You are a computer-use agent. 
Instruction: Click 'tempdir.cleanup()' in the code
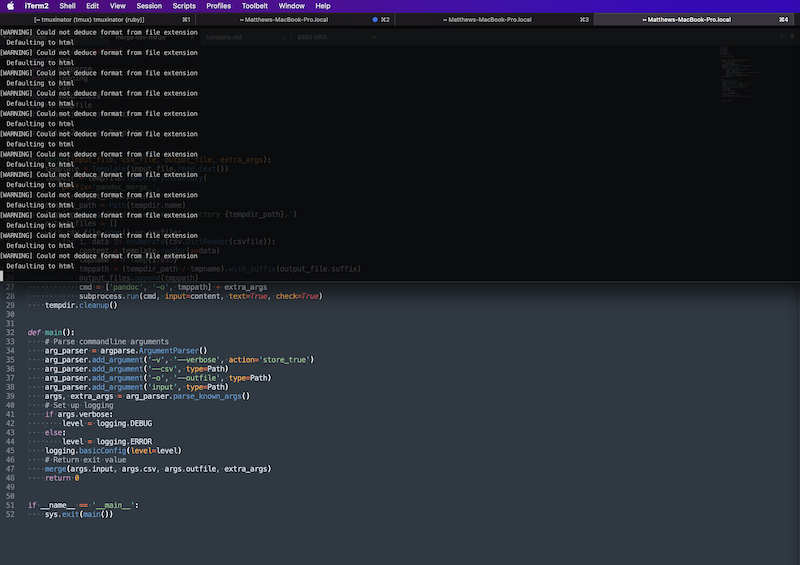click(x=81, y=305)
